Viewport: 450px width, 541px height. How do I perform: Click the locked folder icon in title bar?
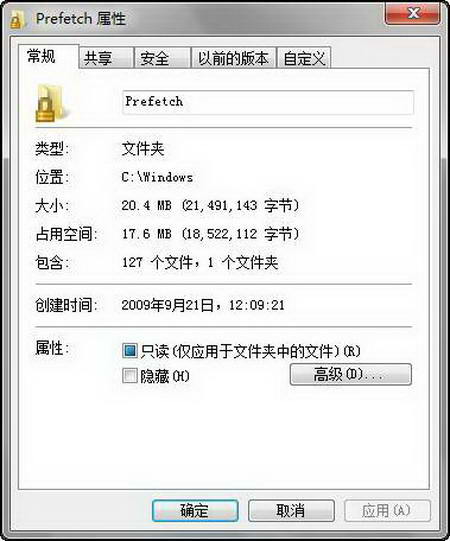coord(18,19)
